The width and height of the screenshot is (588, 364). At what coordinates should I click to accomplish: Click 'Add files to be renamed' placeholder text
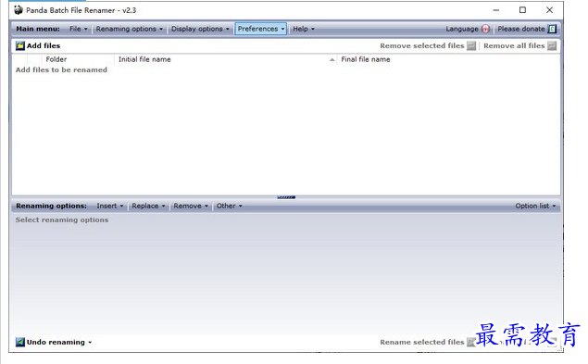(x=61, y=69)
